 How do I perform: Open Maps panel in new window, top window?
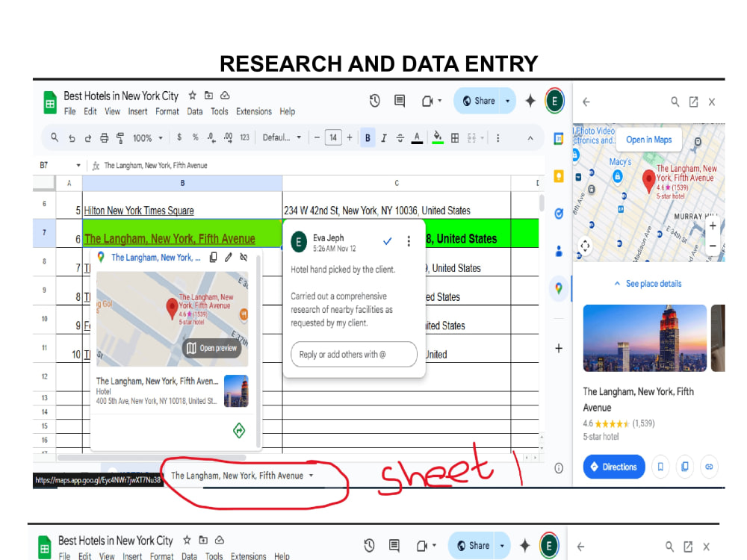[694, 102]
